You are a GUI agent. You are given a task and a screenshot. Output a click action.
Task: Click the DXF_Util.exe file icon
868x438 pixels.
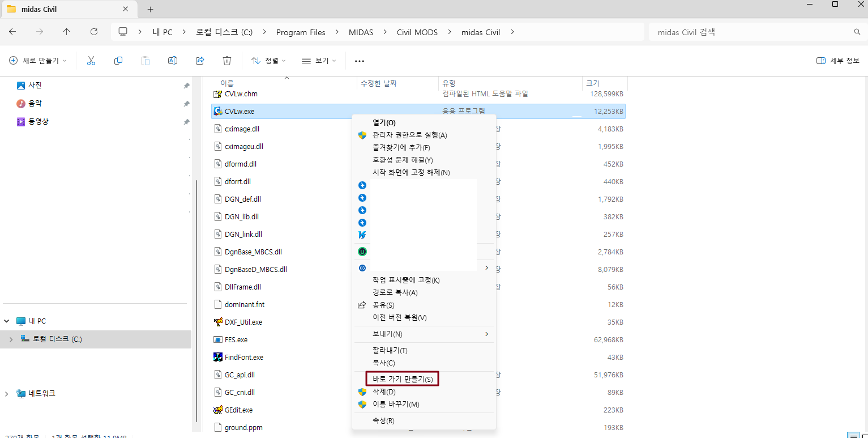(218, 322)
